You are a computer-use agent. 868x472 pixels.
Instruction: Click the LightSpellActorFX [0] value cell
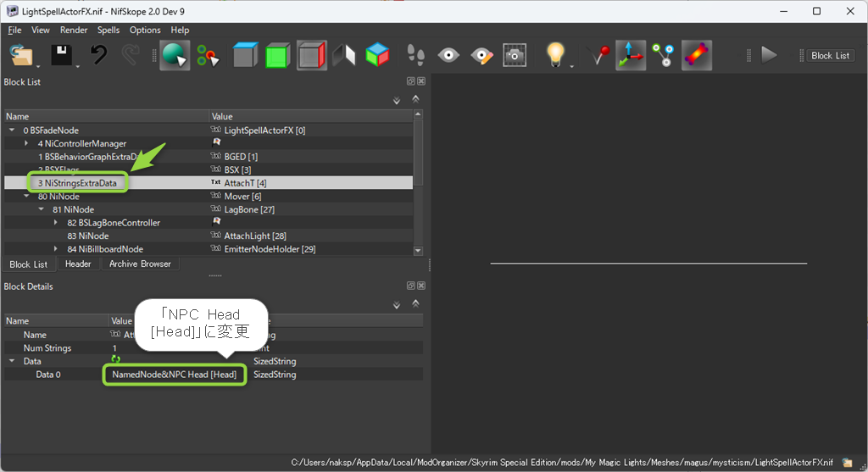(x=311, y=130)
